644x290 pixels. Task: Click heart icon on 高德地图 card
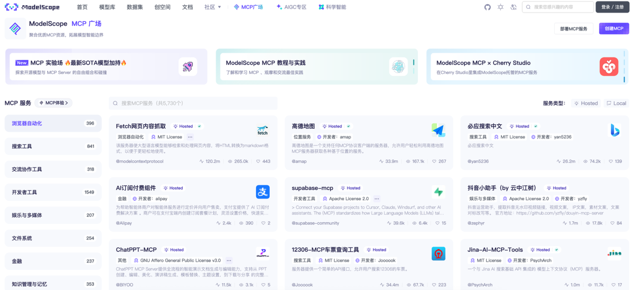[434, 161]
